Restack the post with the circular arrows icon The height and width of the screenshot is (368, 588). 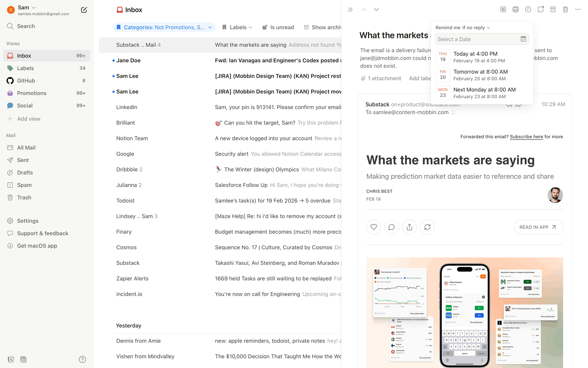click(x=427, y=227)
